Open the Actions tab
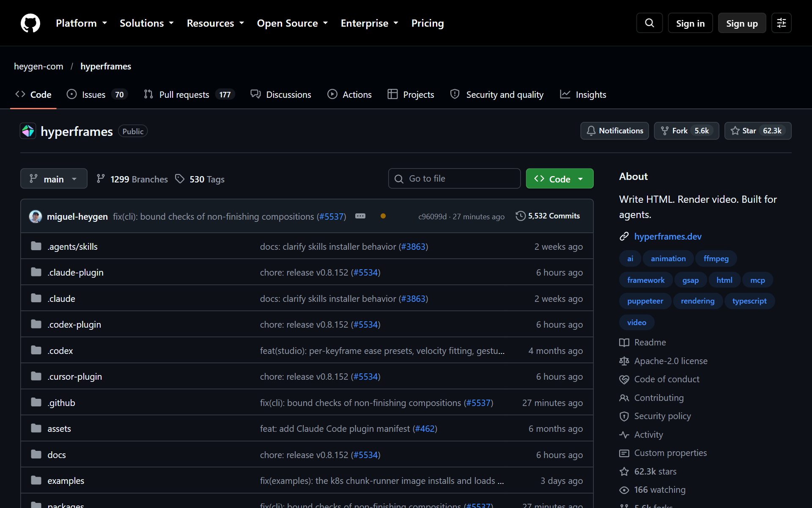Image resolution: width=812 pixels, height=508 pixels. pyautogui.click(x=350, y=94)
